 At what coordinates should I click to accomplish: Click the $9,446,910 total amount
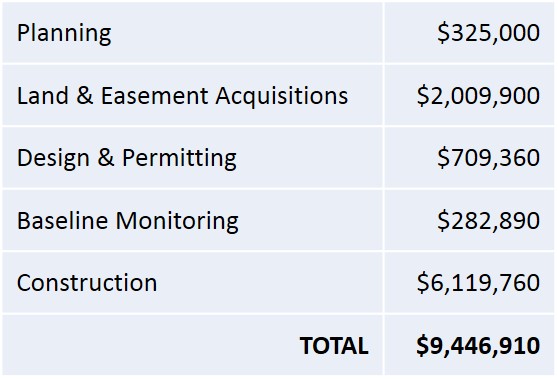click(478, 346)
